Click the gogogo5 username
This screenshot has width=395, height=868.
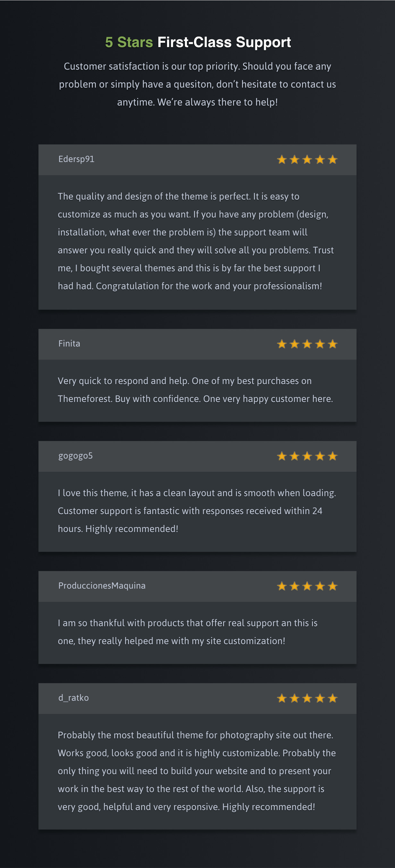point(75,456)
